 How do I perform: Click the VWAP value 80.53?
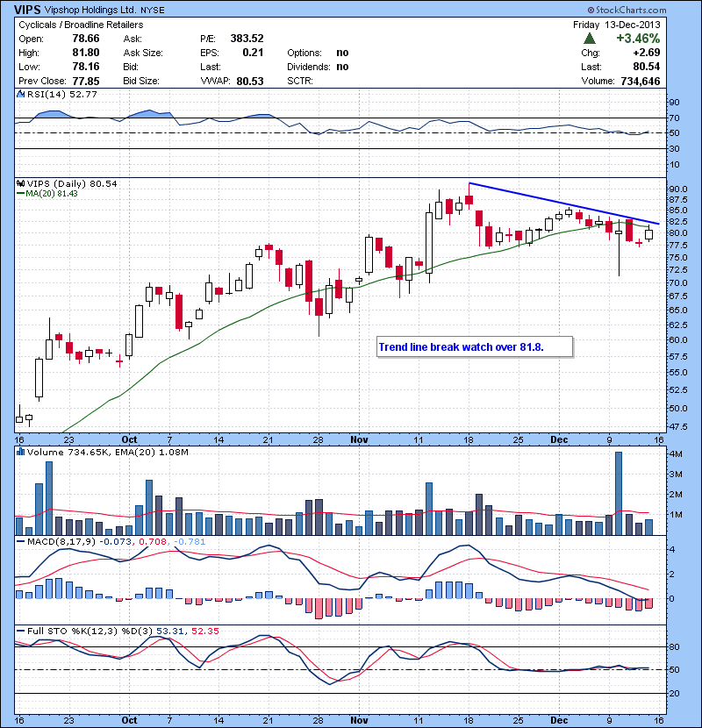pos(250,82)
